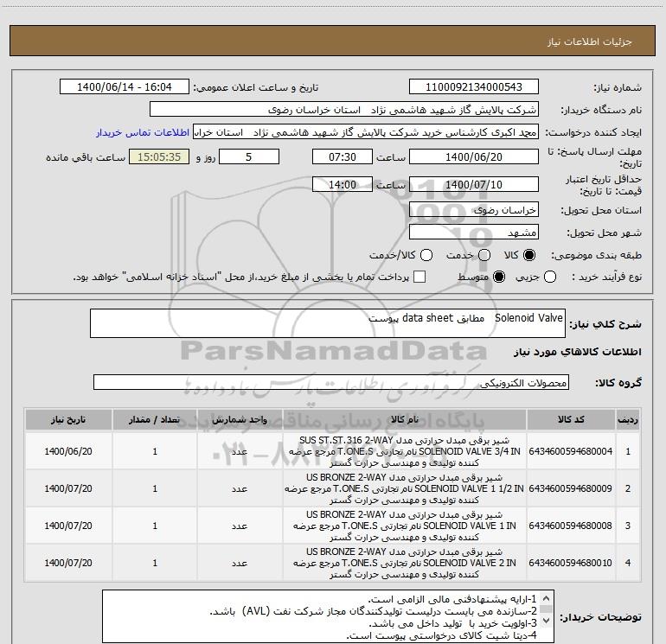This screenshot has width=666, height=644.
Task: Click need date 1400/07/20 in row 4
Action: tap(68, 563)
